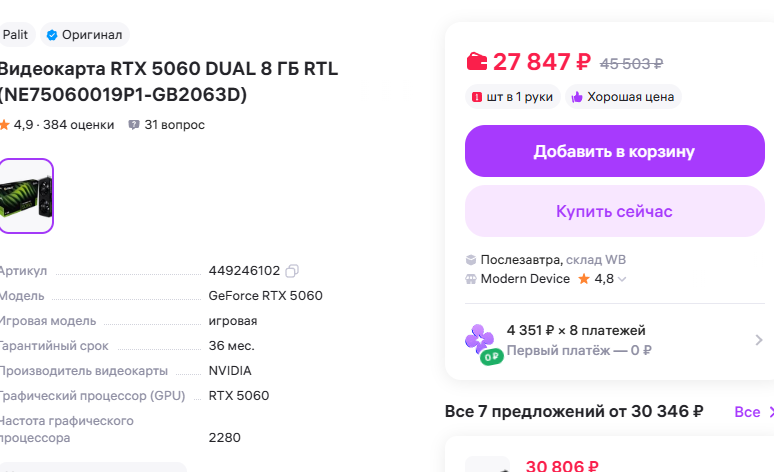Click the Modern Device seller name
This screenshot has height=472, width=774.
point(525,279)
